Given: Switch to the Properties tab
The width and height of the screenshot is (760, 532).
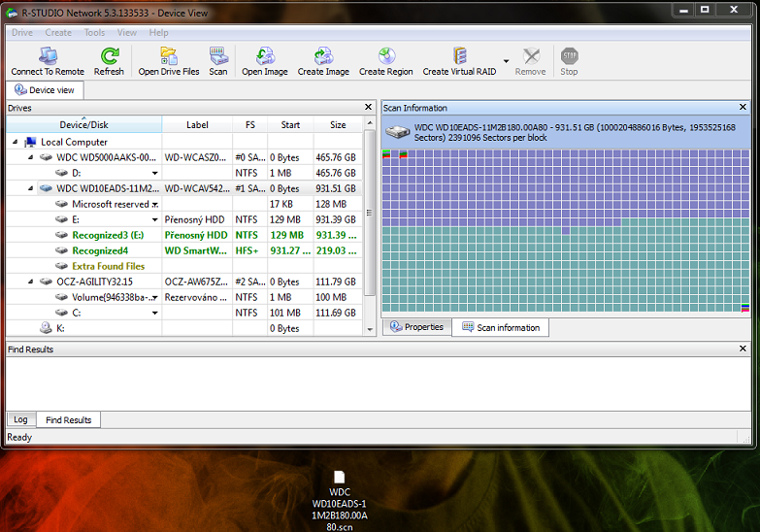Looking at the screenshot, I should click(x=416, y=327).
